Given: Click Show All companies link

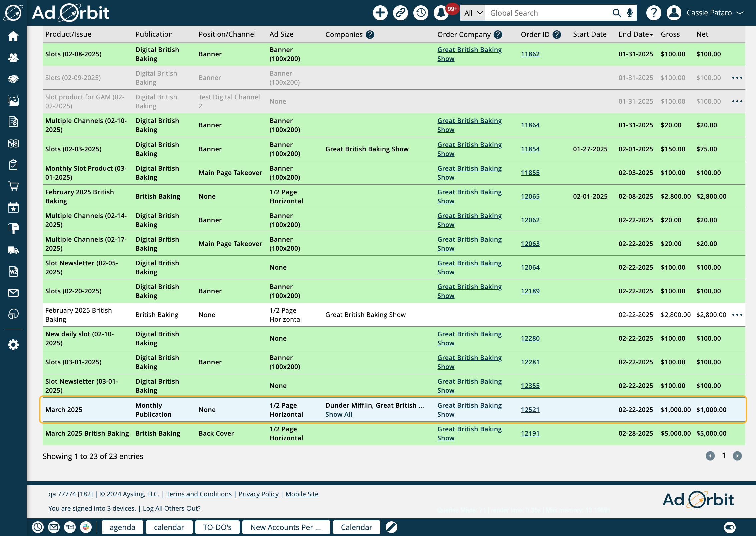Looking at the screenshot, I should point(339,414).
